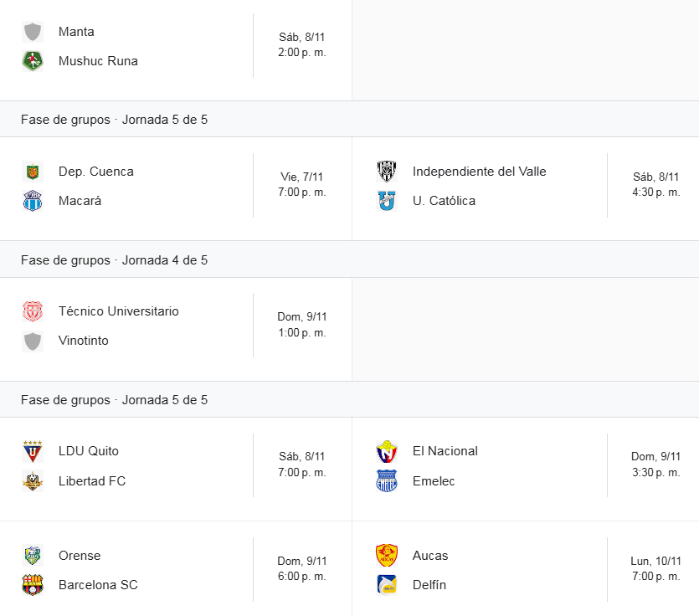Click the Libertad FC crest

tap(33, 481)
